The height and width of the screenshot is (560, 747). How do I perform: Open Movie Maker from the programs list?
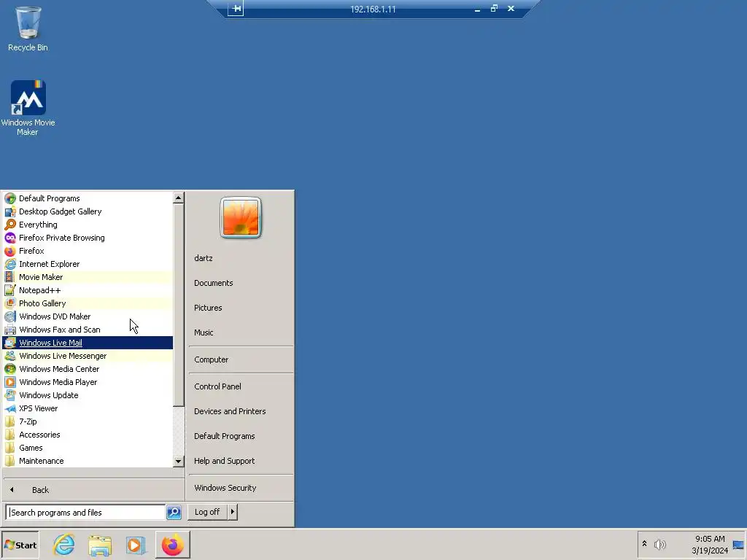[88, 276]
